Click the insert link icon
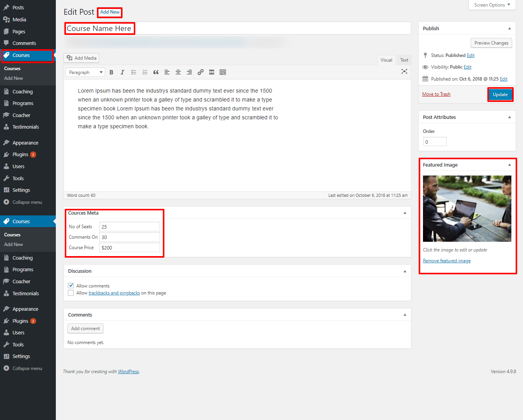This screenshot has width=523, height=420. [x=200, y=72]
